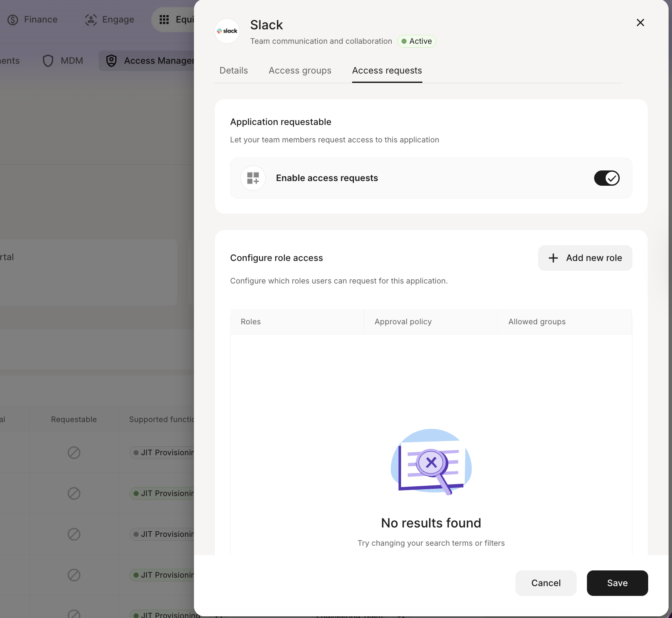This screenshot has height=618, width=672.
Task: Click the Engage person icon
Action: click(x=91, y=20)
